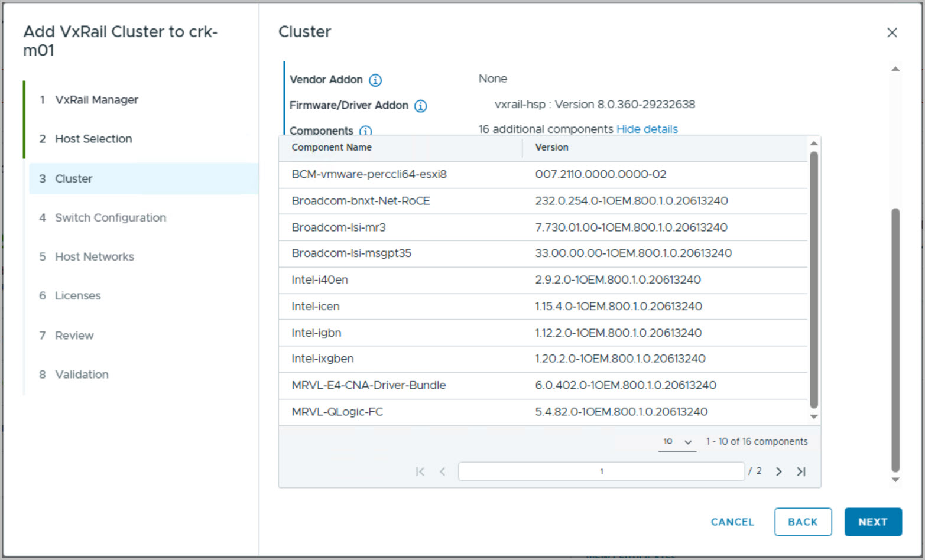
Task: Click the components table vertical scrollbar
Action: click(814, 280)
